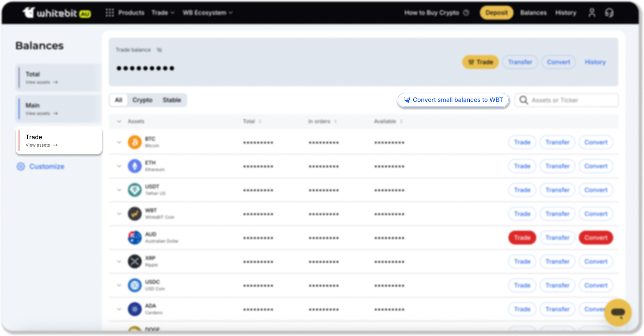Click the Ethereum coin icon
The height and width of the screenshot is (336, 644).
[134, 166]
